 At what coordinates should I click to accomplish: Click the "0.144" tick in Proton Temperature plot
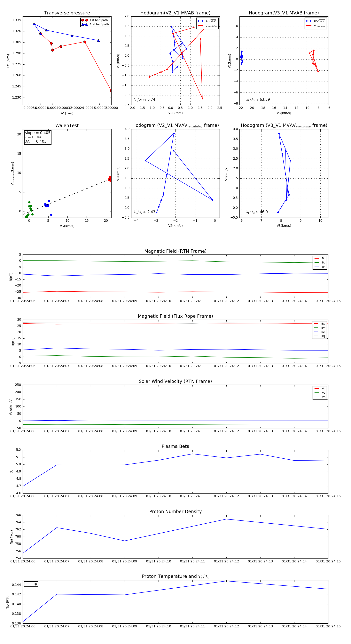coord(17,585)
